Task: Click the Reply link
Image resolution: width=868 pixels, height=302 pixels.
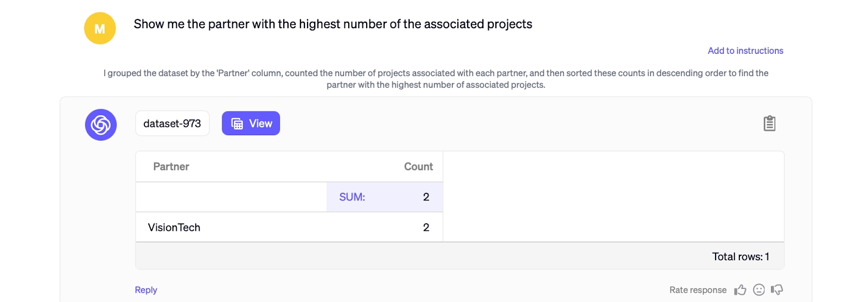Action: coord(146,290)
